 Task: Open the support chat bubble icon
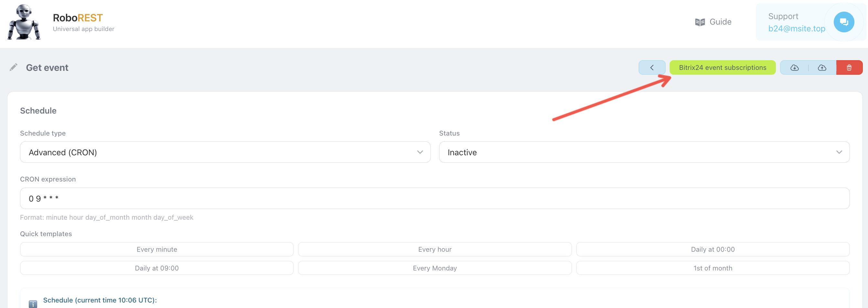(x=843, y=22)
